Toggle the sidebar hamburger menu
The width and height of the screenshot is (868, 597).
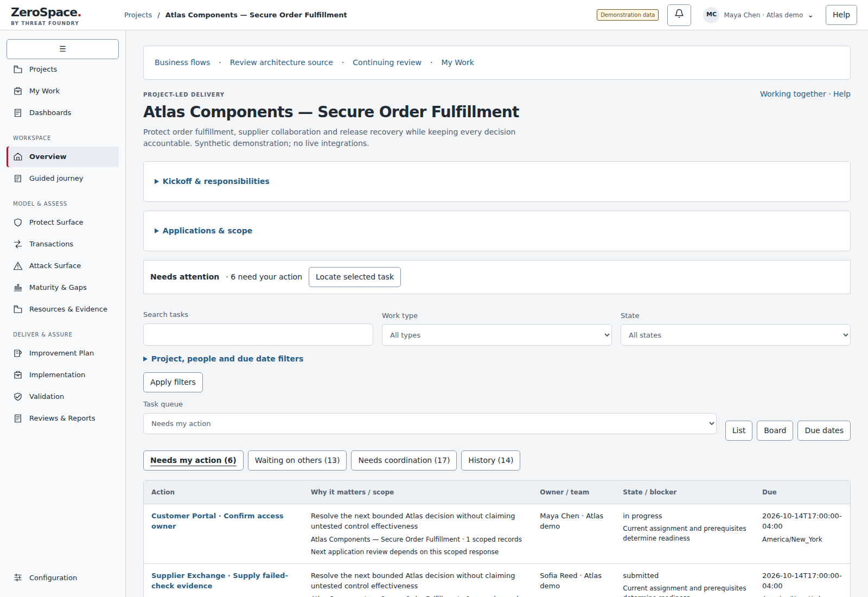click(x=62, y=49)
